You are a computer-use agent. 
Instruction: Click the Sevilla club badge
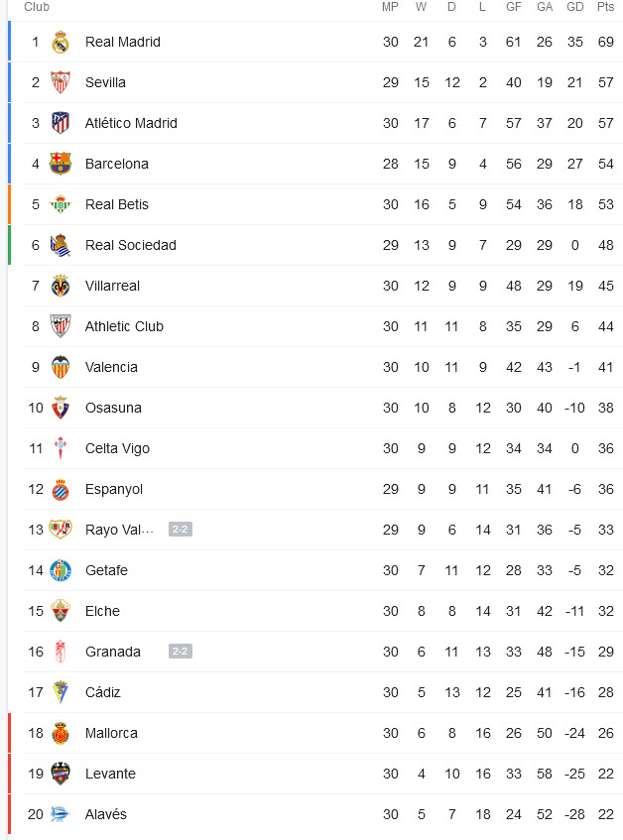click(x=61, y=82)
